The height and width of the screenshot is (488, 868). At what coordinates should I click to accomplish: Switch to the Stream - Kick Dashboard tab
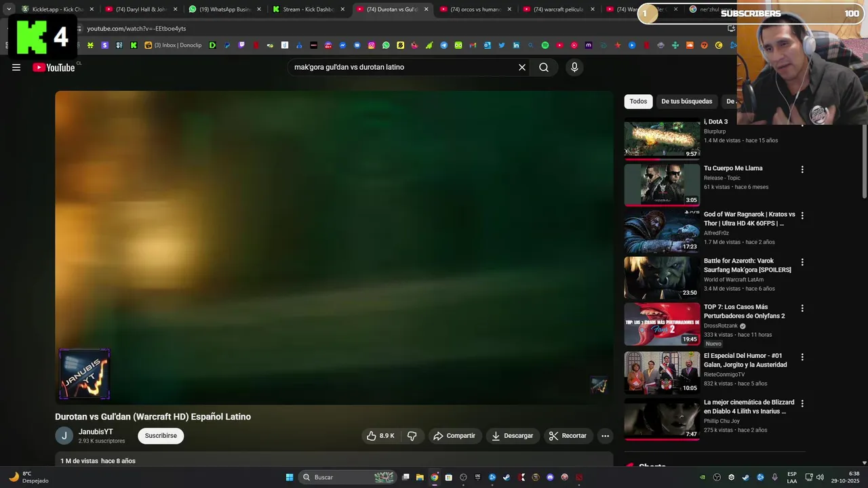click(x=309, y=9)
